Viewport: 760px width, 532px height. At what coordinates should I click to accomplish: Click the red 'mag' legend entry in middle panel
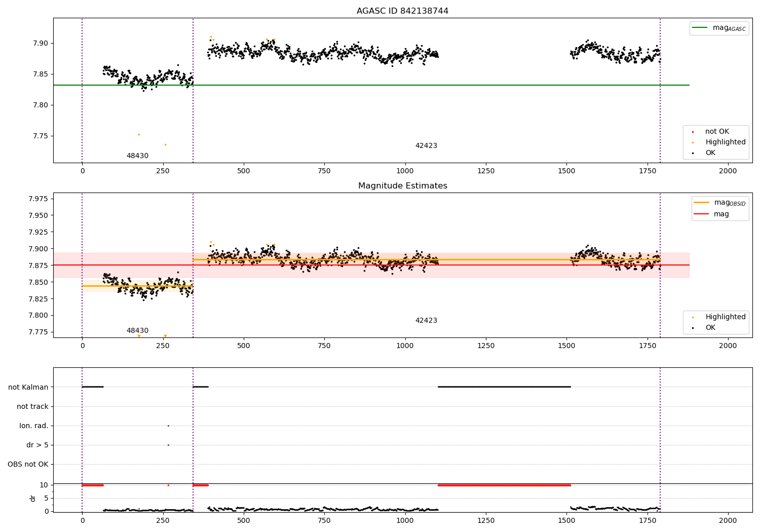click(711, 214)
